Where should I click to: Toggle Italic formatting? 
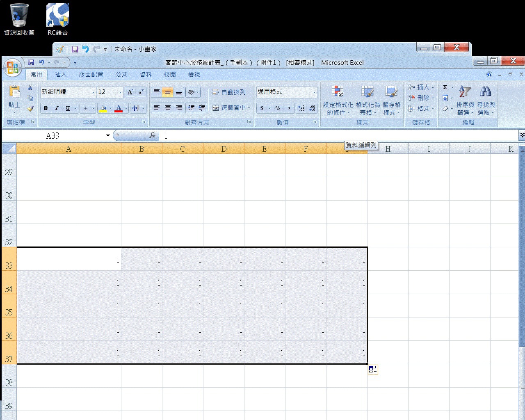[57, 108]
